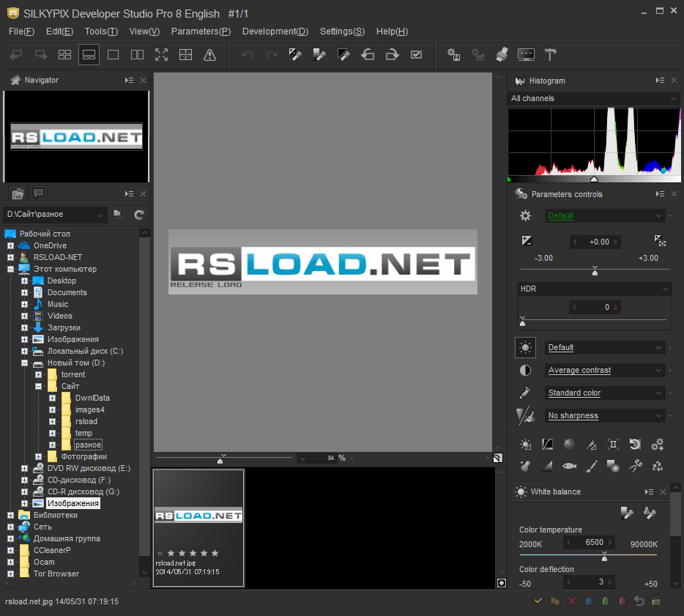Screen dimensions: 684x616
Task: Toggle the thumbnail-only grid view mode
Action: [64, 54]
